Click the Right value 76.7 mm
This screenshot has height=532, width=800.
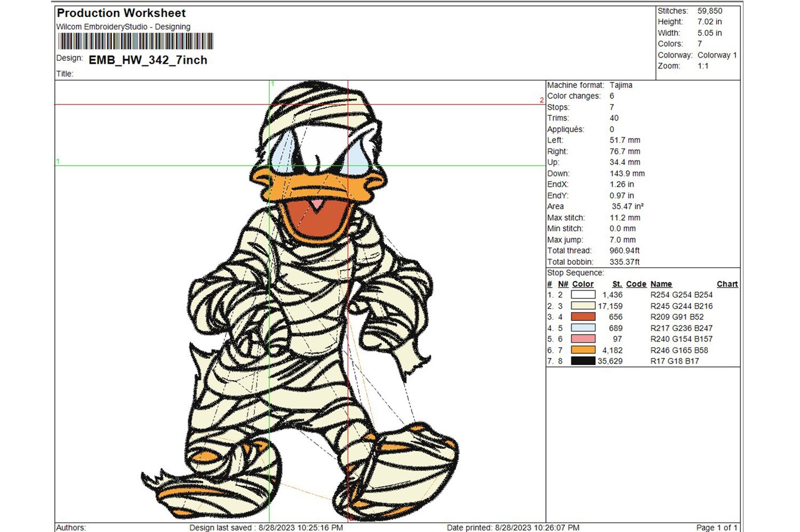coord(625,151)
